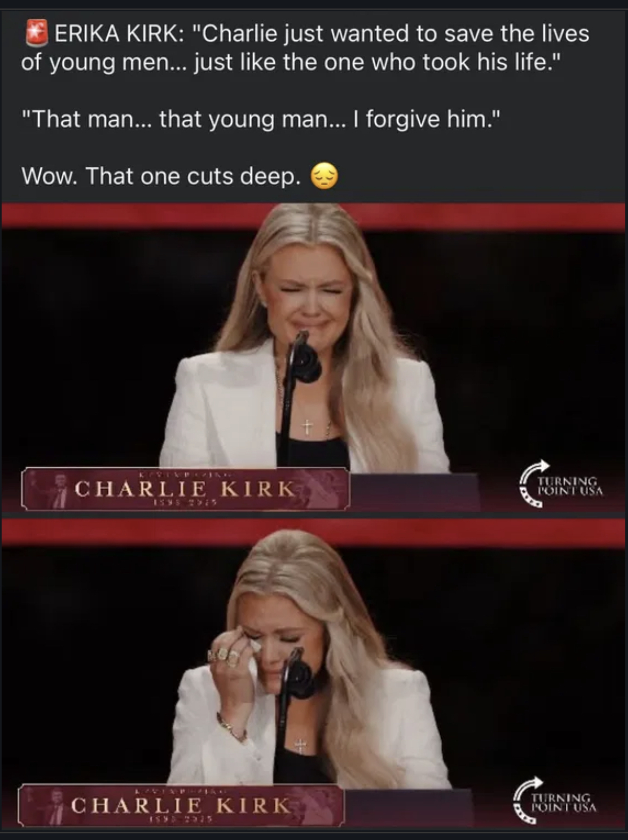This screenshot has width=628, height=840.
Task: Click "CHARLIE KIRK" banner text in top photo
Action: click(x=185, y=489)
